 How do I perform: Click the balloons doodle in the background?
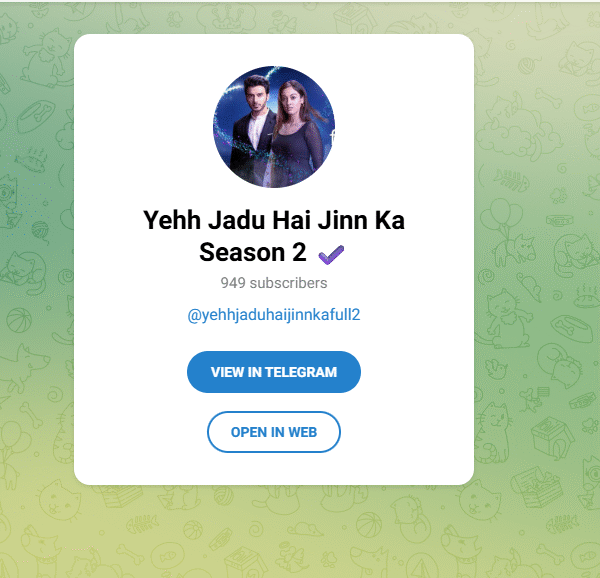(x=501, y=214)
